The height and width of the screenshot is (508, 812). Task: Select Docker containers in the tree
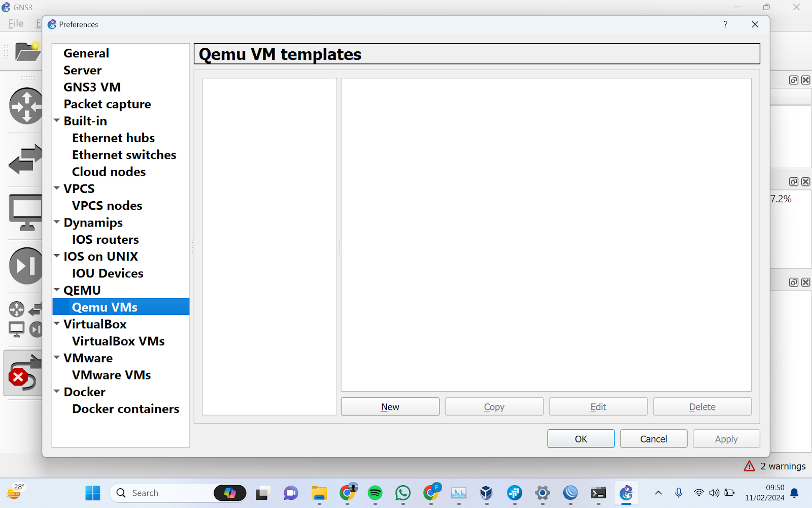[126, 409]
